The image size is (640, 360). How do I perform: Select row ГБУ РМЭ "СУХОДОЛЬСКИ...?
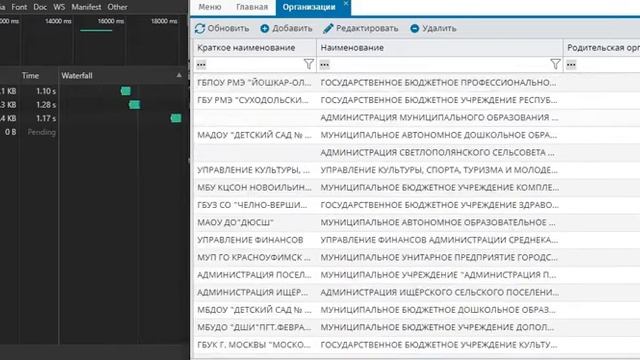pos(416,100)
